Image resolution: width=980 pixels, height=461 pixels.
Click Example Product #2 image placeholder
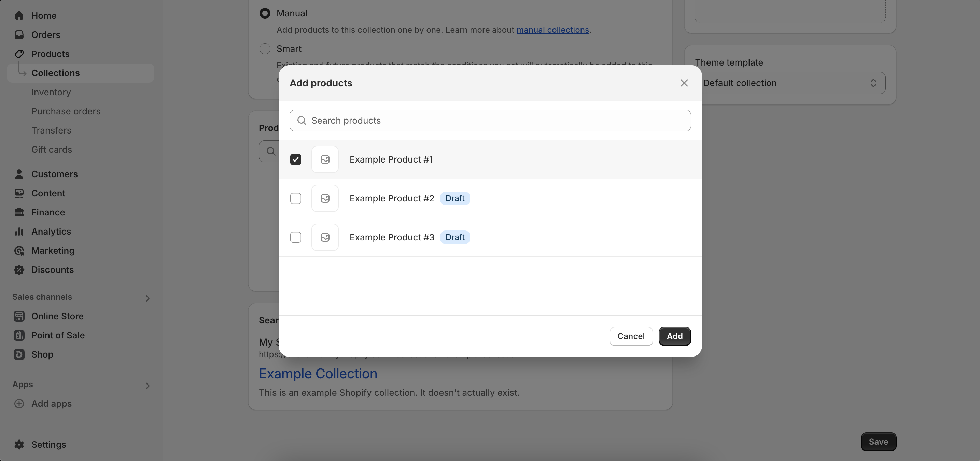pos(325,198)
